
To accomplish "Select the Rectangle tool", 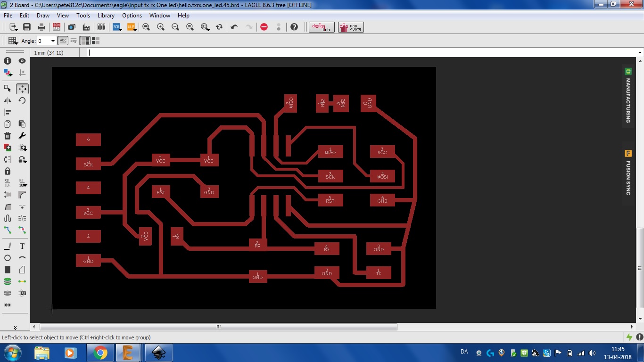I will coord(8,270).
